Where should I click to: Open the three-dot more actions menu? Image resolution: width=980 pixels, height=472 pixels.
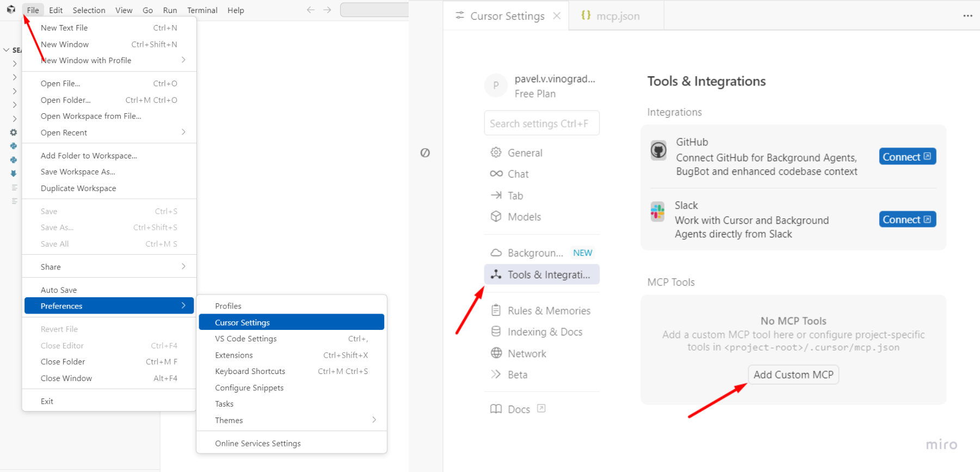tap(967, 16)
